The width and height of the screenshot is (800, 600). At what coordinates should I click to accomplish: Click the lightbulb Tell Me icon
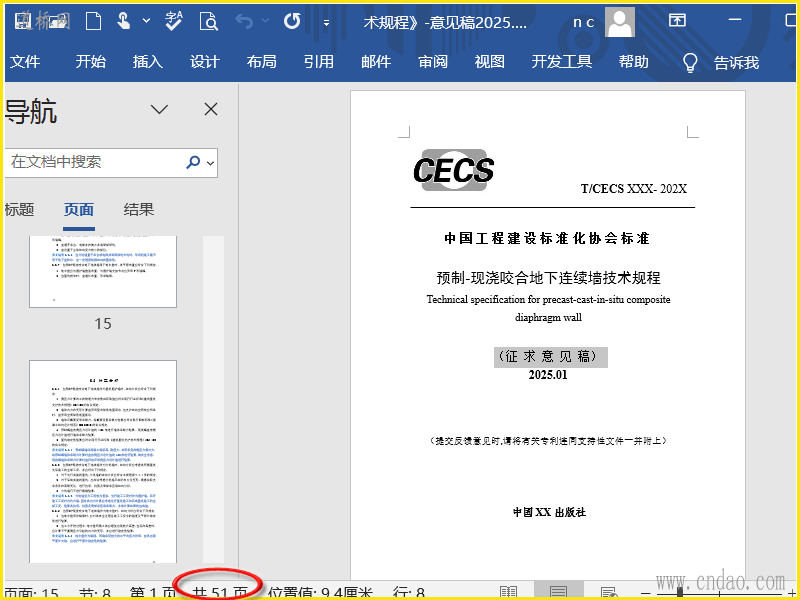click(x=690, y=63)
